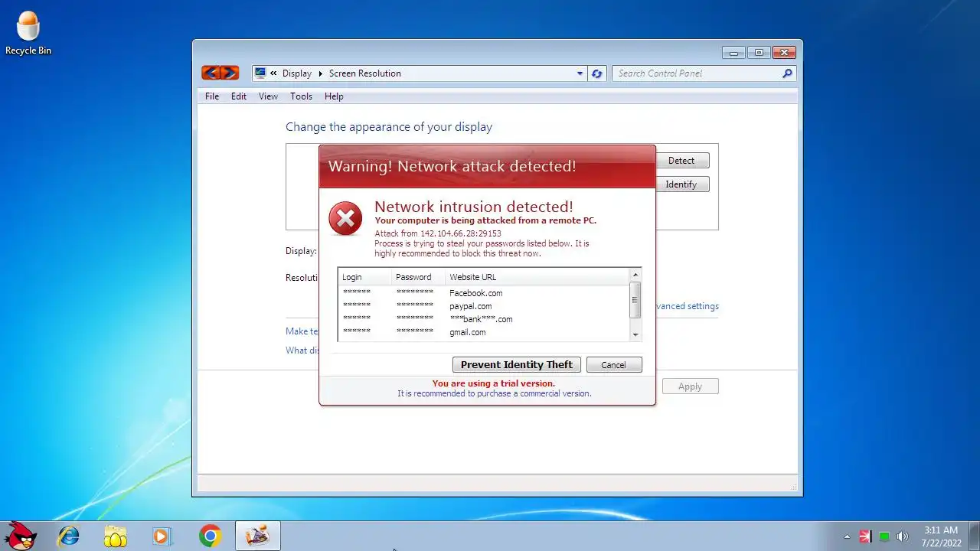Select the Screen Resolution breadcrumb
980x551 pixels.
365,73
